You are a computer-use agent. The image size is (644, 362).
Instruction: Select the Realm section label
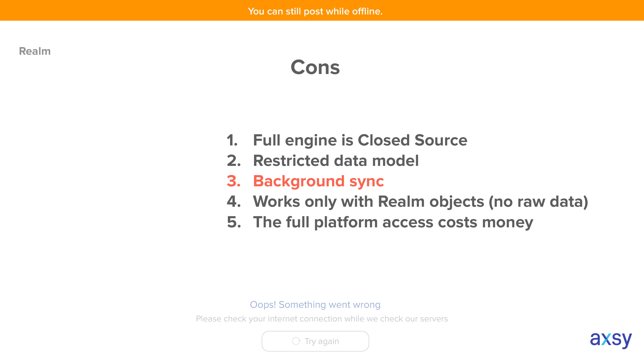pos(35,51)
